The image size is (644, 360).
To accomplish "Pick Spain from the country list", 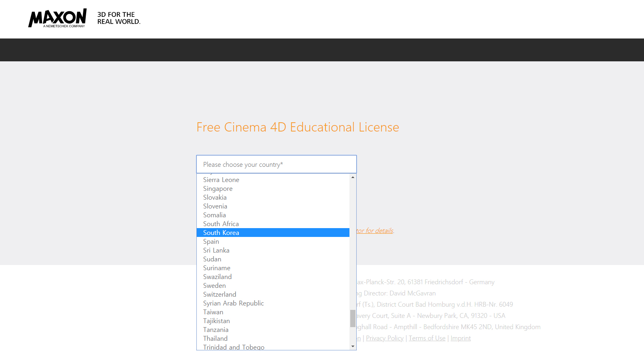I will click(273, 241).
